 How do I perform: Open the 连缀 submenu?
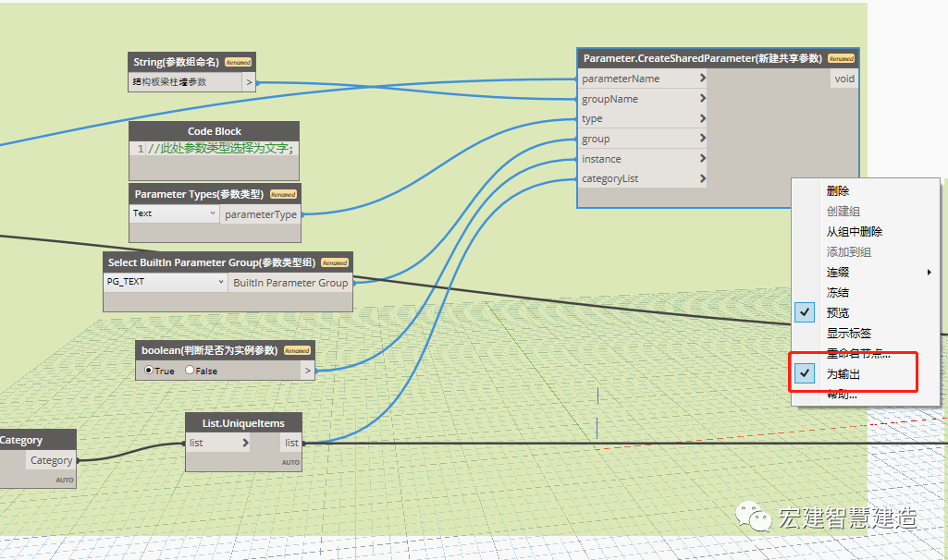tap(838, 272)
